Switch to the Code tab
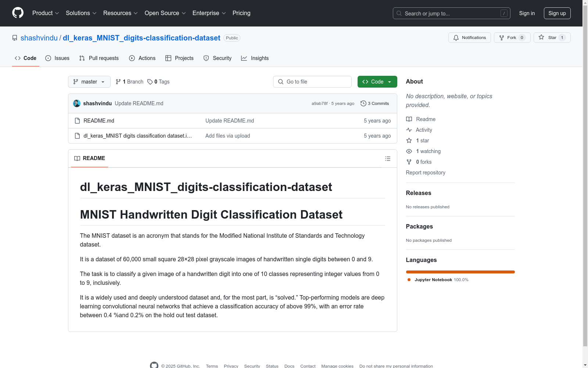The image size is (588, 368). click(x=26, y=58)
